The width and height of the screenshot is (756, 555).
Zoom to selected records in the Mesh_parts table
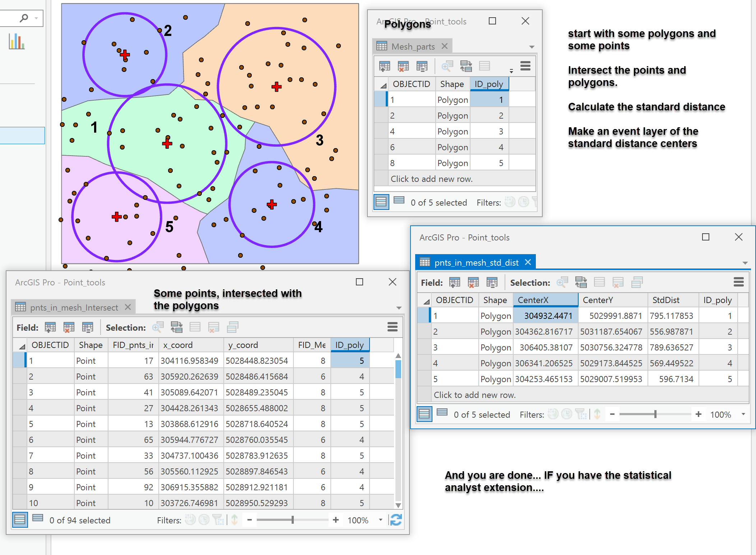[x=447, y=66]
